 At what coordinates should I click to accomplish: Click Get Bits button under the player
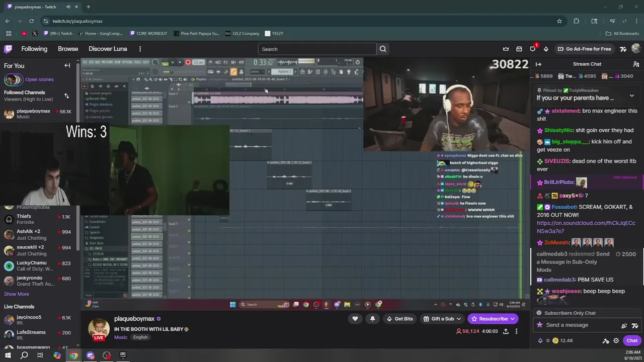(x=399, y=319)
